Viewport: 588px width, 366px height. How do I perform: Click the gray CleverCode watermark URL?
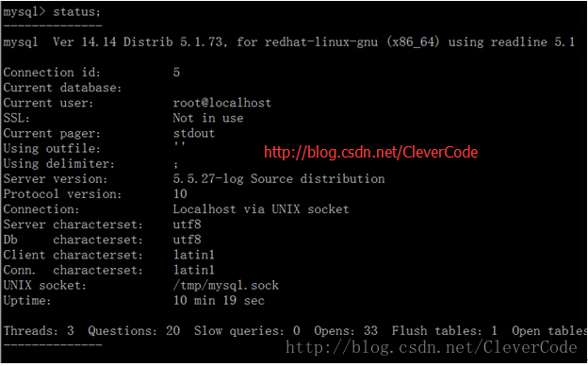click(432, 347)
